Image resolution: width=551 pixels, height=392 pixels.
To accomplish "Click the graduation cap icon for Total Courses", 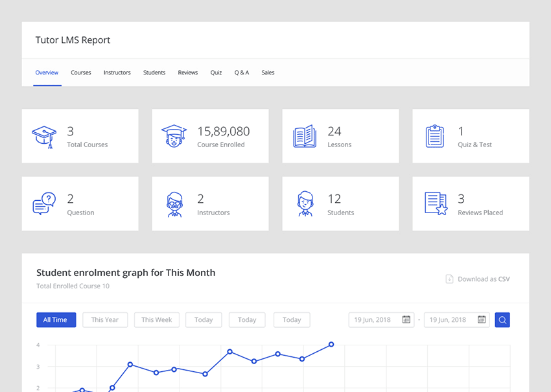I will (43, 135).
